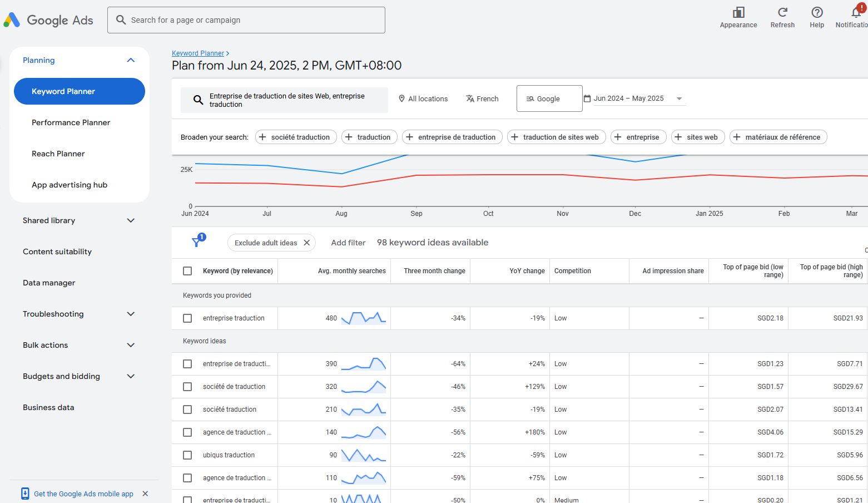The width and height of the screenshot is (868, 503).
Task: Open the Notifications bell
Action: pyautogui.click(x=856, y=13)
